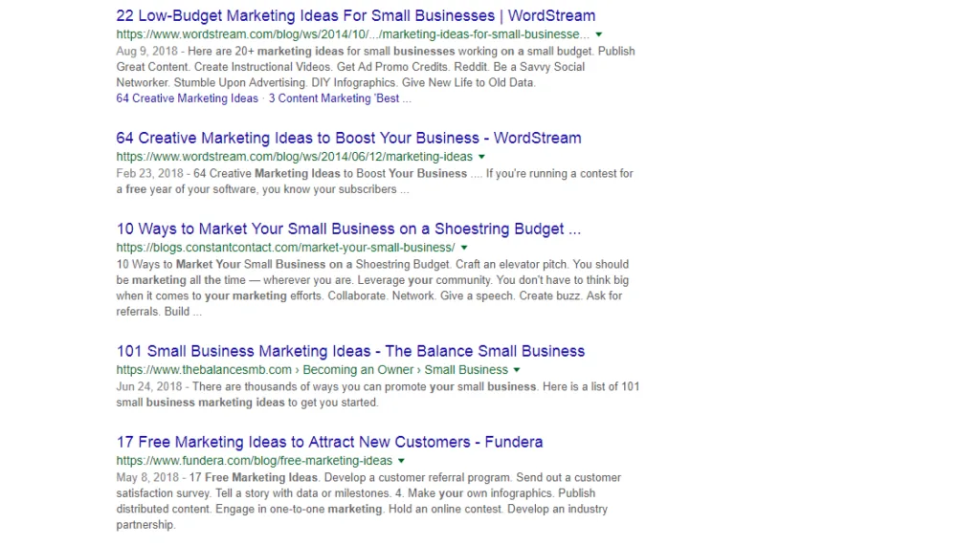Expand dropdown arrow beside marketing-ideas-for-small-businesse URL
The height and width of the screenshot is (546, 980).
(598, 34)
